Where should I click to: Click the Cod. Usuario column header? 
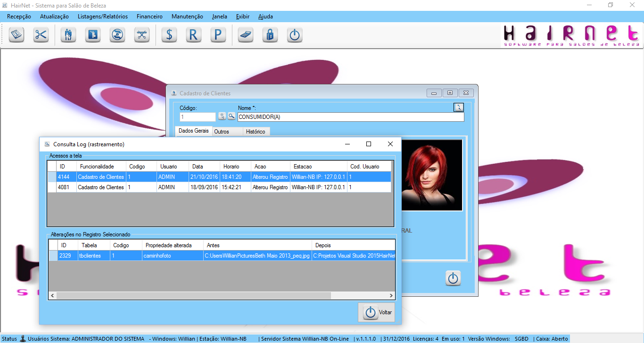point(369,167)
